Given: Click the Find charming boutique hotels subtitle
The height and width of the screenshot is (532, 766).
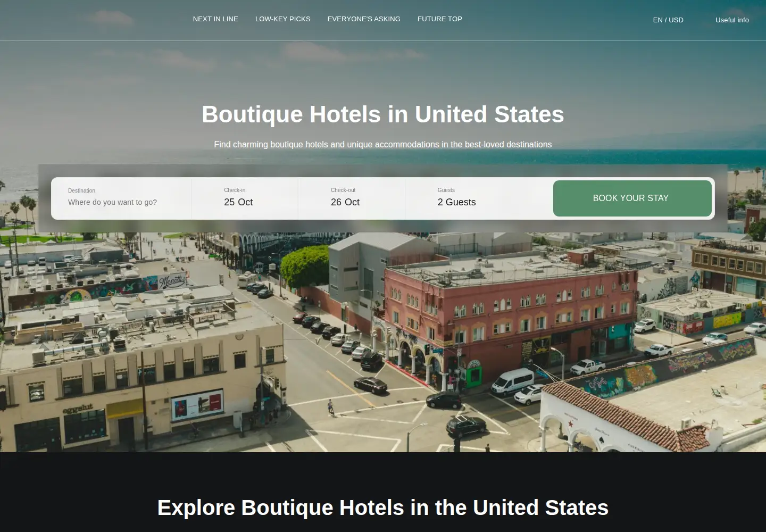Looking at the screenshot, I should [x=383, y=145].
